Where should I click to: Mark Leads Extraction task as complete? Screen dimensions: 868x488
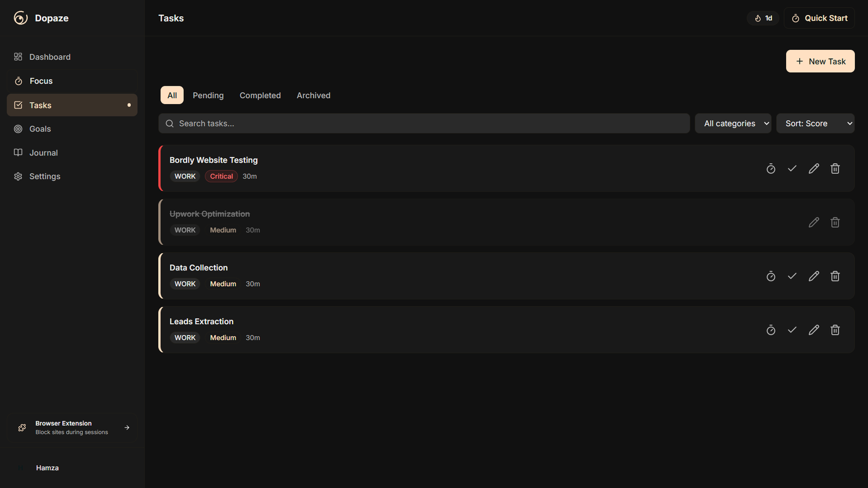pyautogui.click(x=792, y=330)
